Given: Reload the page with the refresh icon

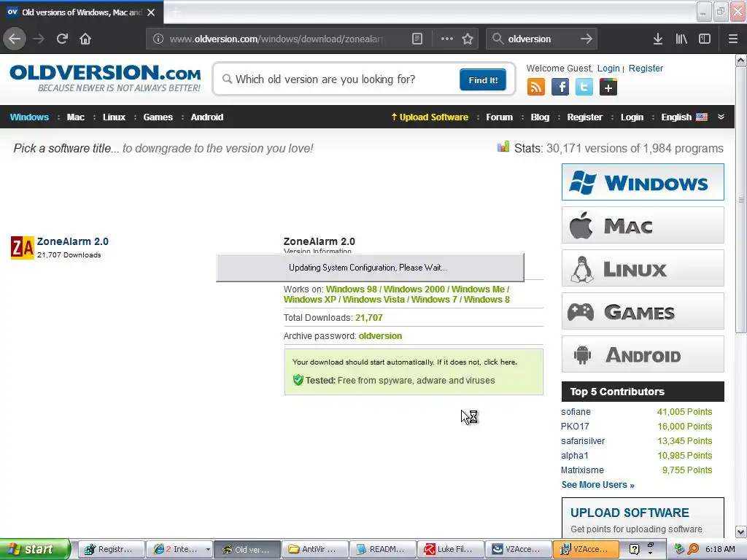Looking at the screenshot, I should [62, 39].
